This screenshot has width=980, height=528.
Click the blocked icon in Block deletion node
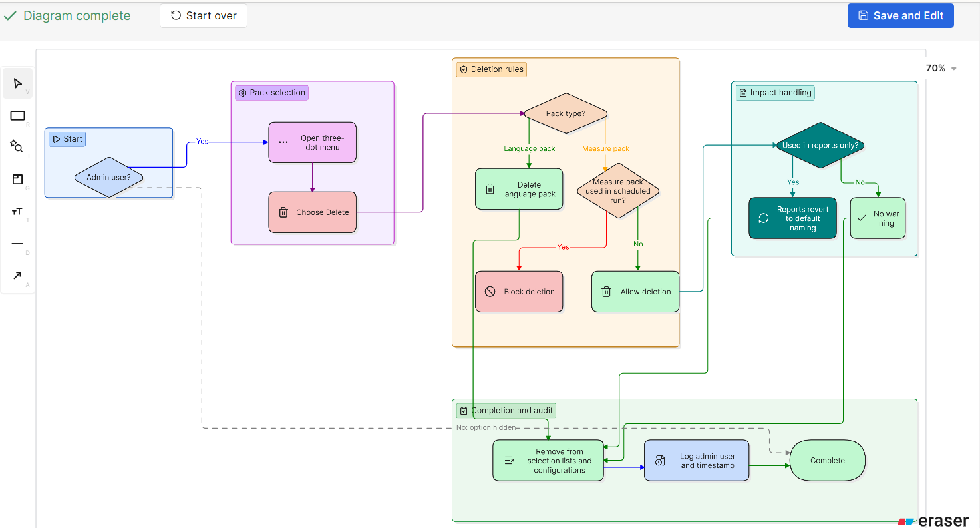pos(490,292)
